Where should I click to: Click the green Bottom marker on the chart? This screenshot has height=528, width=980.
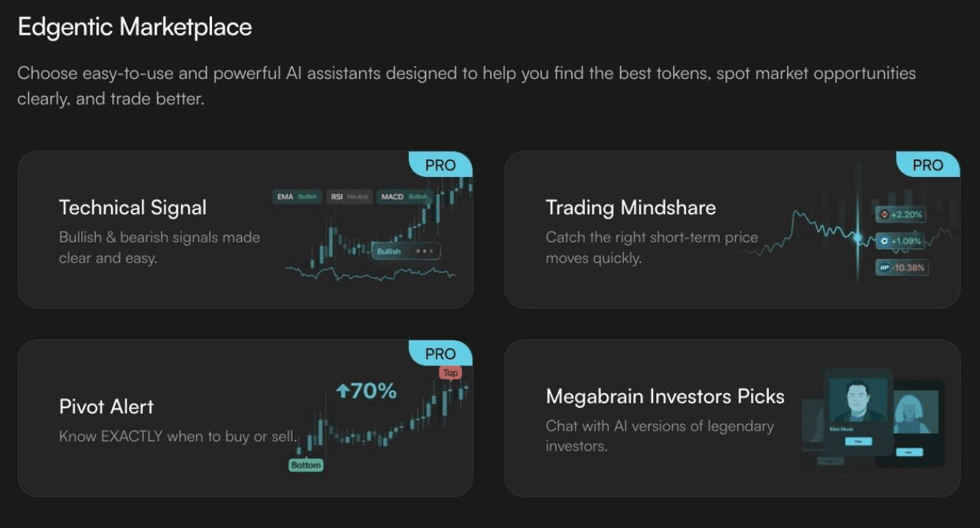coord(305,465)
